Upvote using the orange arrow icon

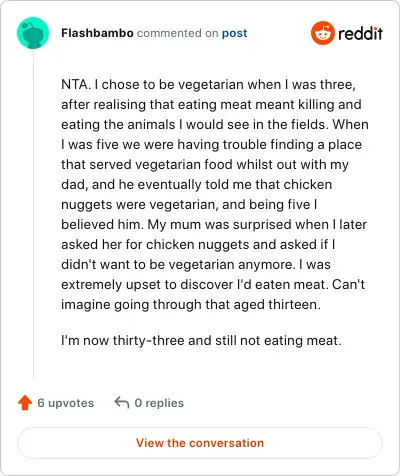[x=25, y=403]
